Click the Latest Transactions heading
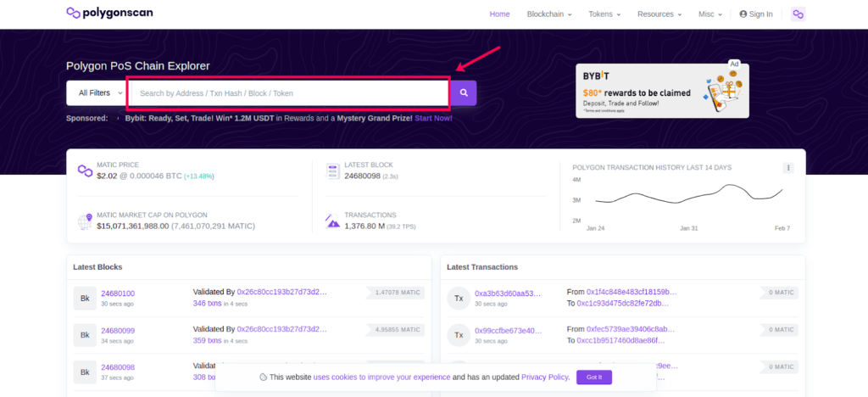This screenshot has width=868, height=397. (482, 267)
